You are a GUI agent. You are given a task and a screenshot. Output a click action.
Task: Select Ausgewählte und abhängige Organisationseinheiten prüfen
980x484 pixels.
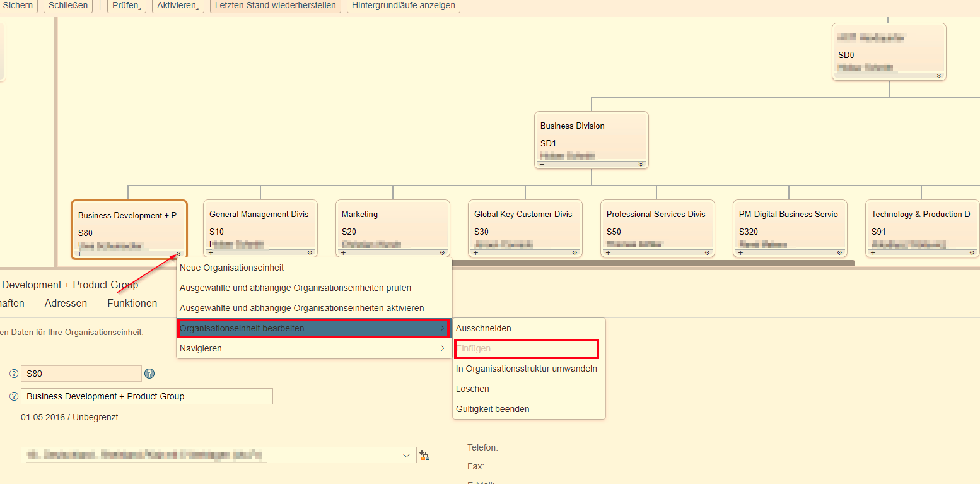(314, 288)
